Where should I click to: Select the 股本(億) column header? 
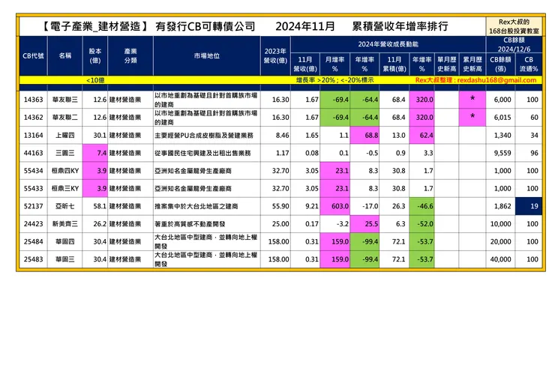(x=94, y=56)
